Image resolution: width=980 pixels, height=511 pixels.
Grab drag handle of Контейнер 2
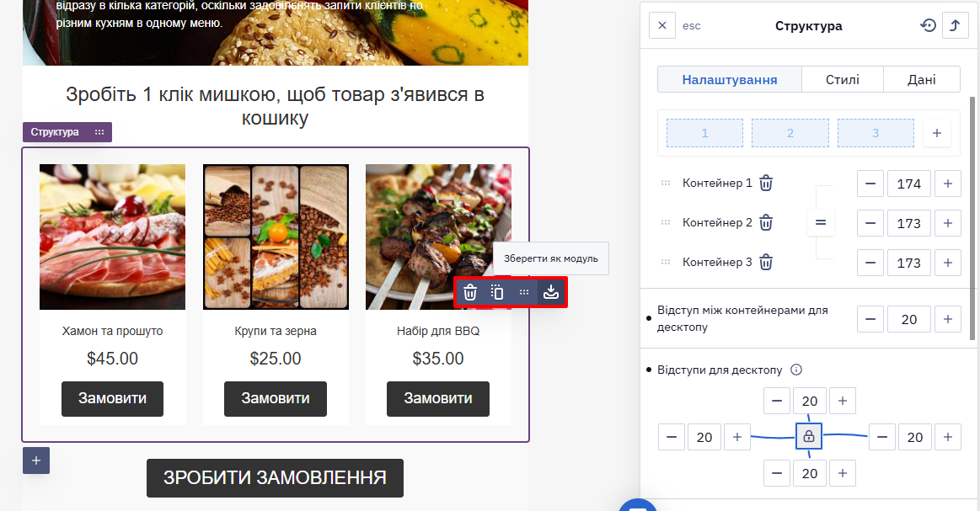(666, 222)
